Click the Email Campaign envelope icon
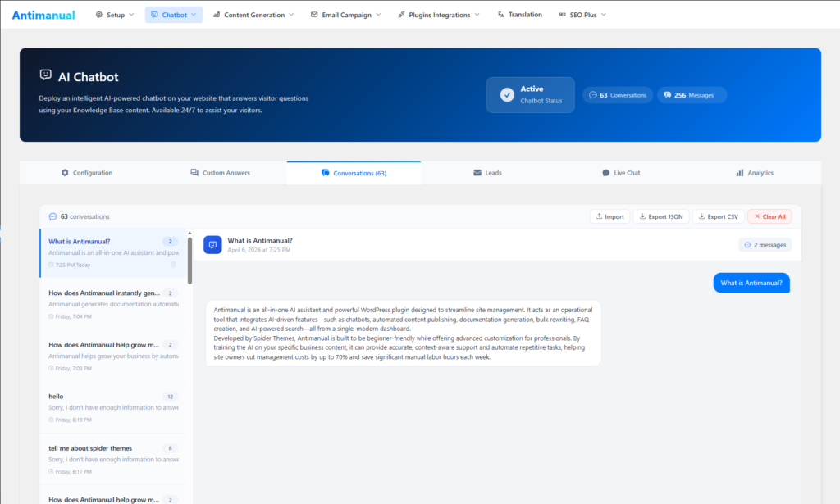This screenshot has width=840, height=504. 314,15
